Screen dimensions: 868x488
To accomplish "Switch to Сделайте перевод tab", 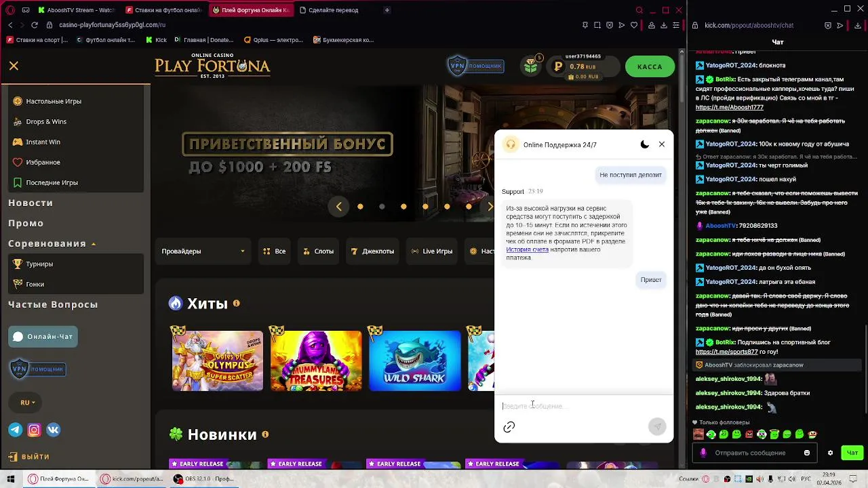I will tap(334, 10).
